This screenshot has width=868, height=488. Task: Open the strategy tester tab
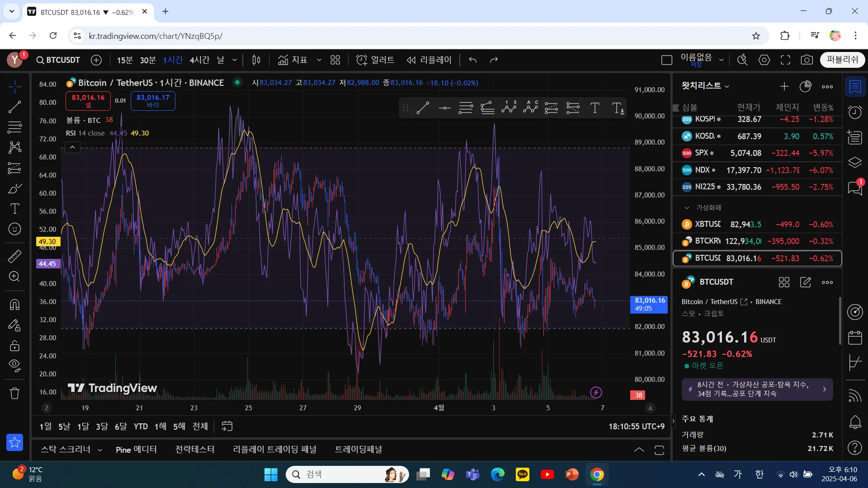[x=194, y=450]
